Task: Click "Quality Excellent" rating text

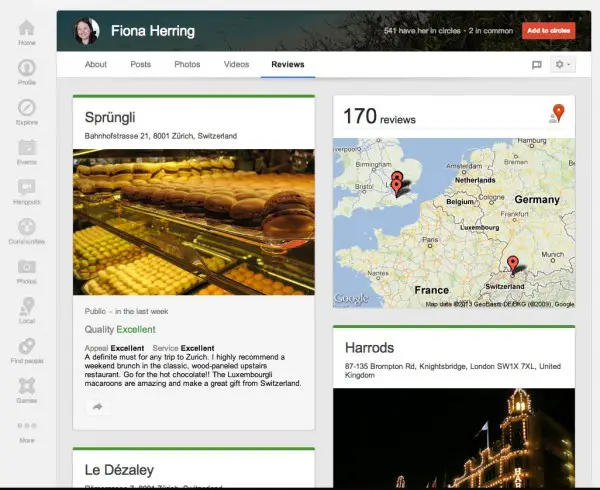Action: coord(120,329)
